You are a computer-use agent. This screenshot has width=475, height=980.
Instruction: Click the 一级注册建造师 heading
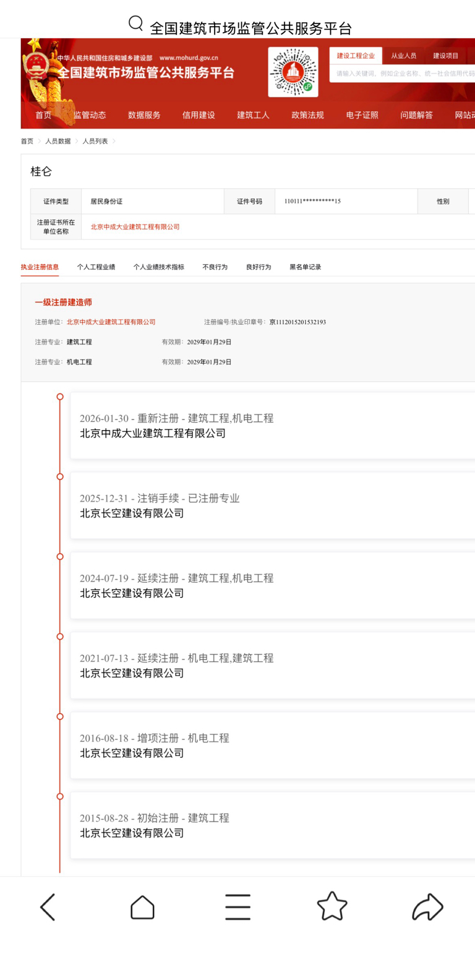click(x=63, y=303)
